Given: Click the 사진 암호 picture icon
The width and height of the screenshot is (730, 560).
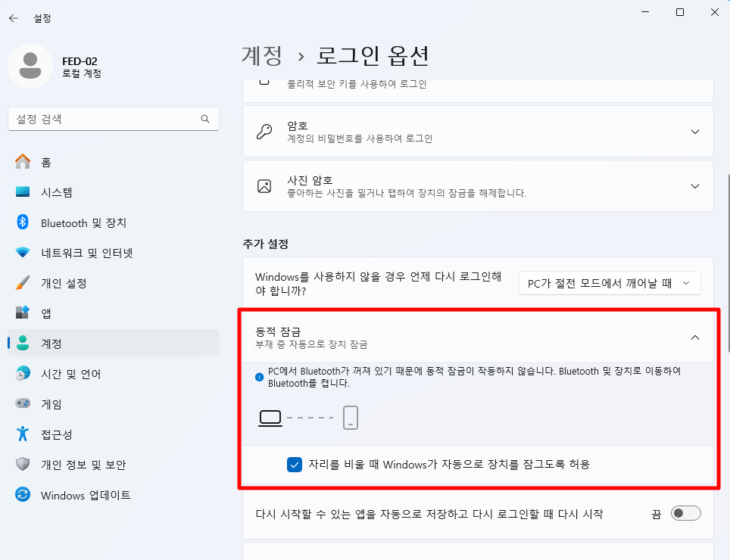Looking at the screenshot, I should pyautogui.click(x=264, y=186).
